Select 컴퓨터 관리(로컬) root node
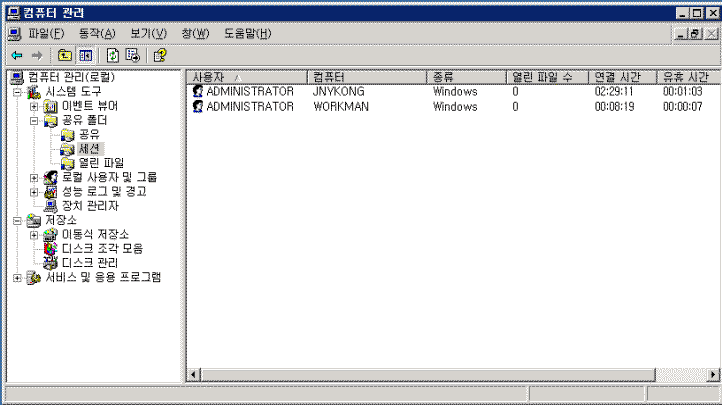Screen dimensions: 722x405 tap(71, 77)
